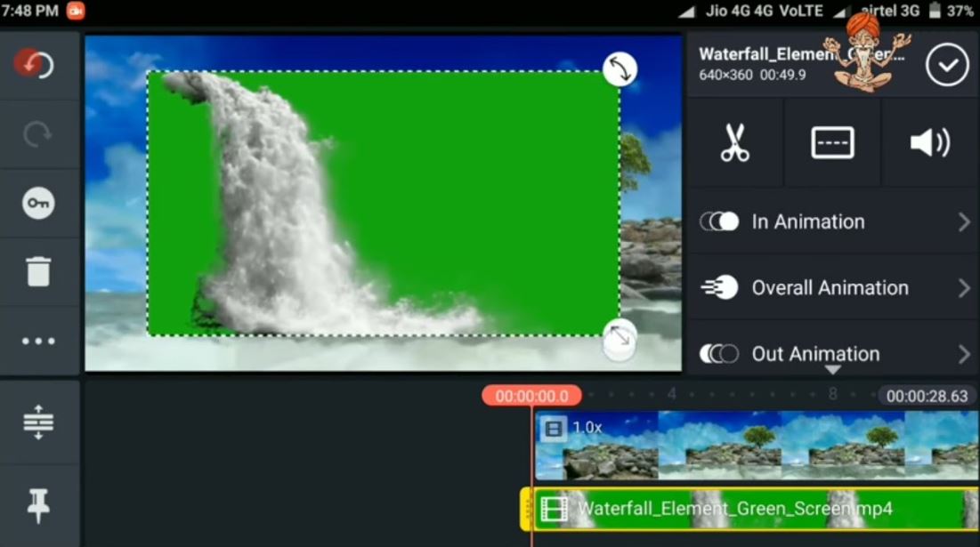Tap the resize handle on layer
Image resolution: width=980 pixels, height=547 pixels.
tap(620, 337)
